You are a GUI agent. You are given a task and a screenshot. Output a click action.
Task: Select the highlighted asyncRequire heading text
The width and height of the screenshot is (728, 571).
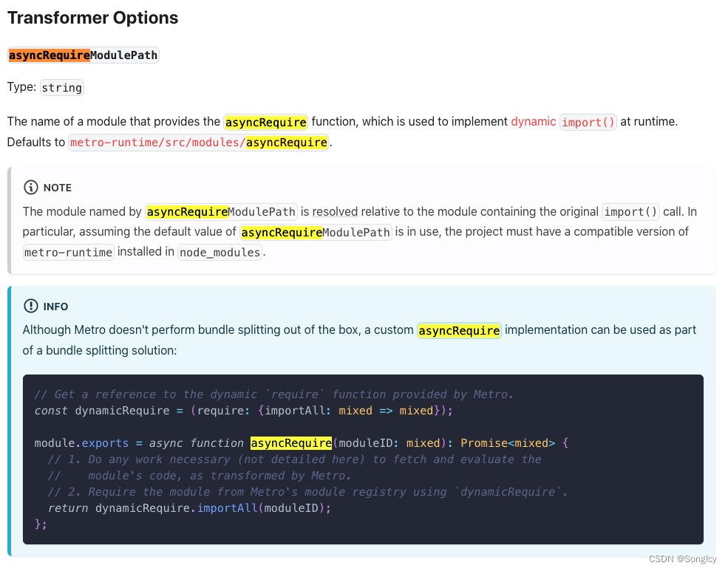click(x=48, y=55)
